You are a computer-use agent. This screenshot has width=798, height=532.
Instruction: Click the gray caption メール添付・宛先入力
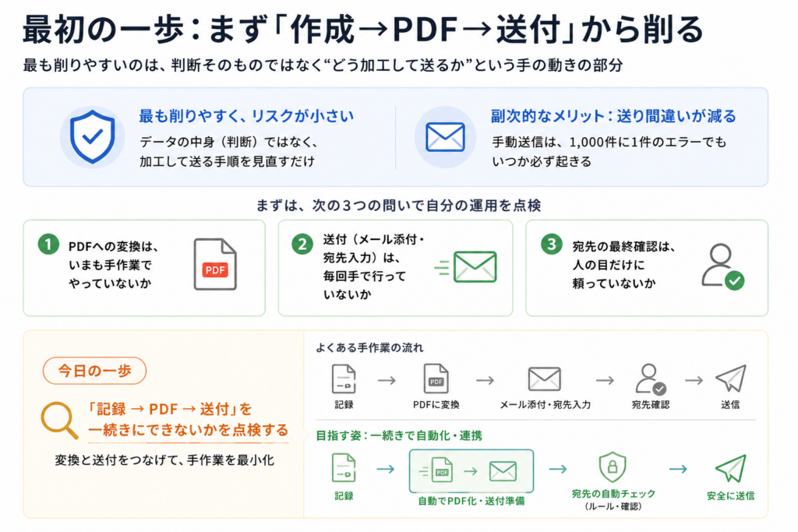coord(545,405)
